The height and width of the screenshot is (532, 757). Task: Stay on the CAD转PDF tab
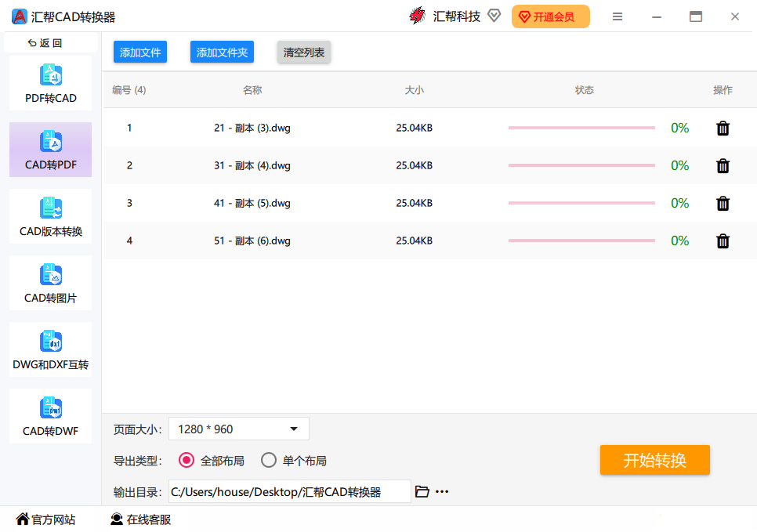pos(50,150)
